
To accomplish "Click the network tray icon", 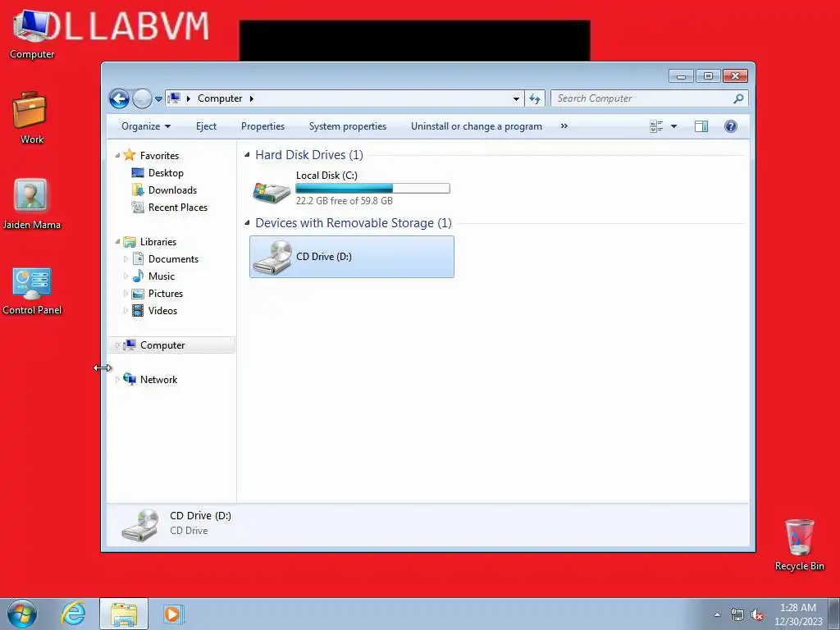I will pyautogui.click(x=737, y=615).
